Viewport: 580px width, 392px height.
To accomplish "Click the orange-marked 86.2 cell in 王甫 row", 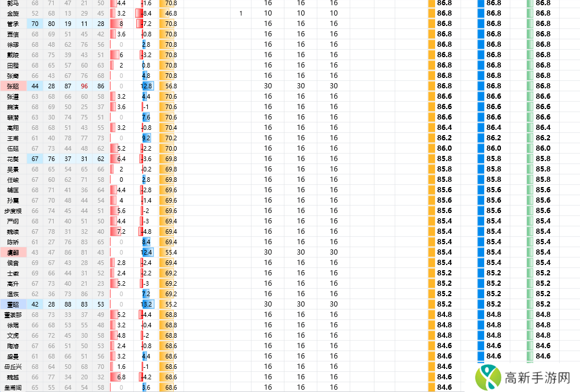I will coord(444,138).
